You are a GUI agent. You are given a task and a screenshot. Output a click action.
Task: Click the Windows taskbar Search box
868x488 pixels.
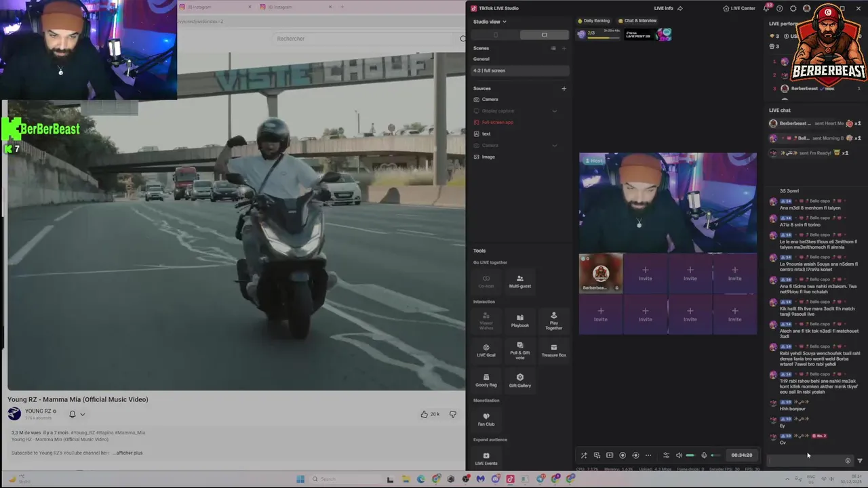tap(344, 479)
